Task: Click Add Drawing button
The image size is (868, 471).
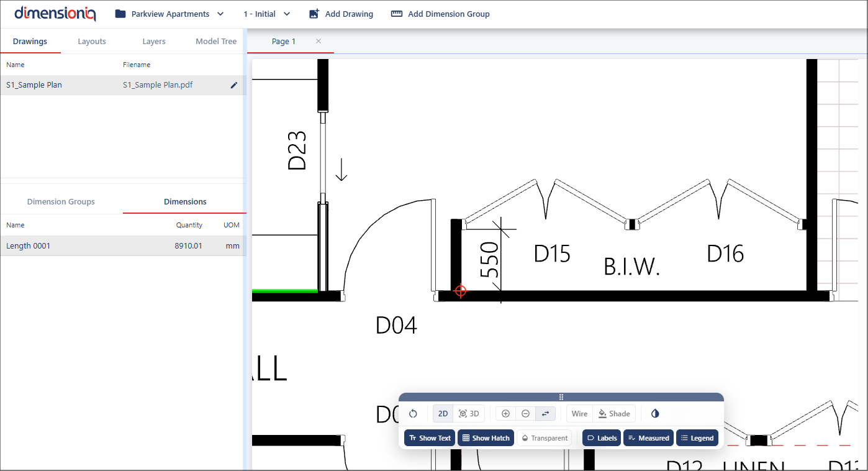Action: tap(341, 14)
